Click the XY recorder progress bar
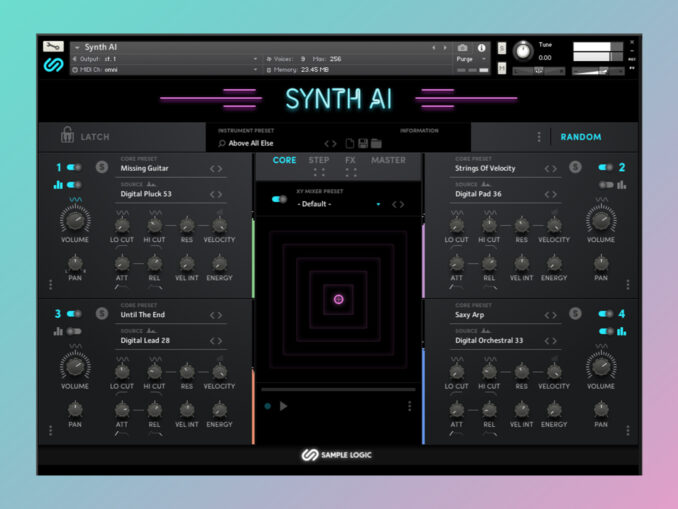 pyautogui.click(x=338, y=390)
